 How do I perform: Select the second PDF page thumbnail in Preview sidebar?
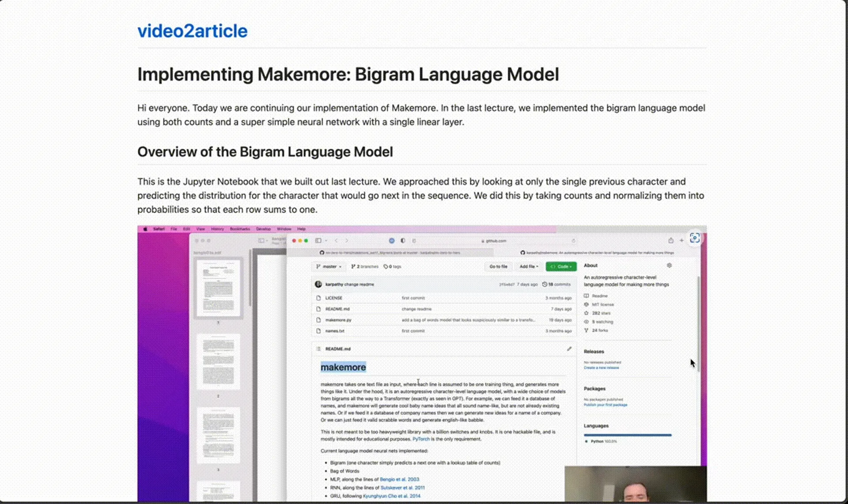(x=218, y=361)
